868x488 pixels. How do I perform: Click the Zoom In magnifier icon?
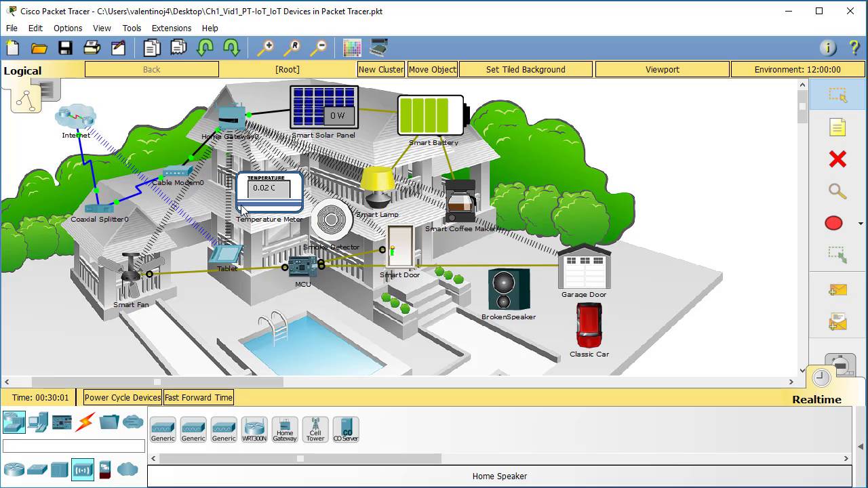265,47
